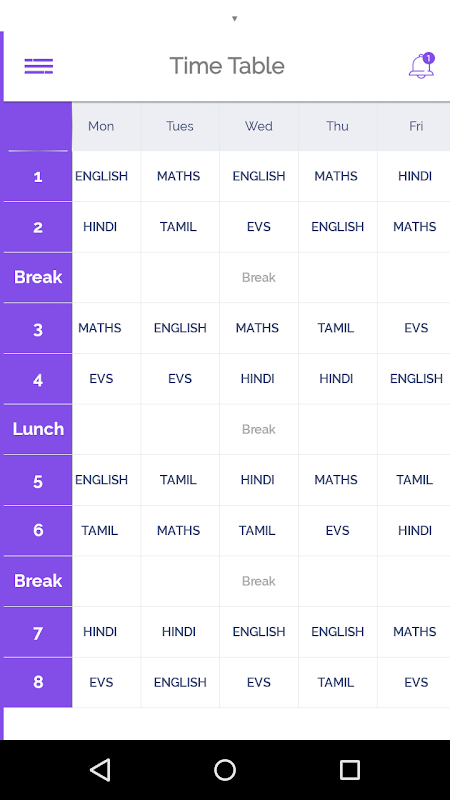The height and width of the screenshot is (800, 450).
Task: Open the hamburger menu
Action: pyautogui.click(x=39, y=66)
